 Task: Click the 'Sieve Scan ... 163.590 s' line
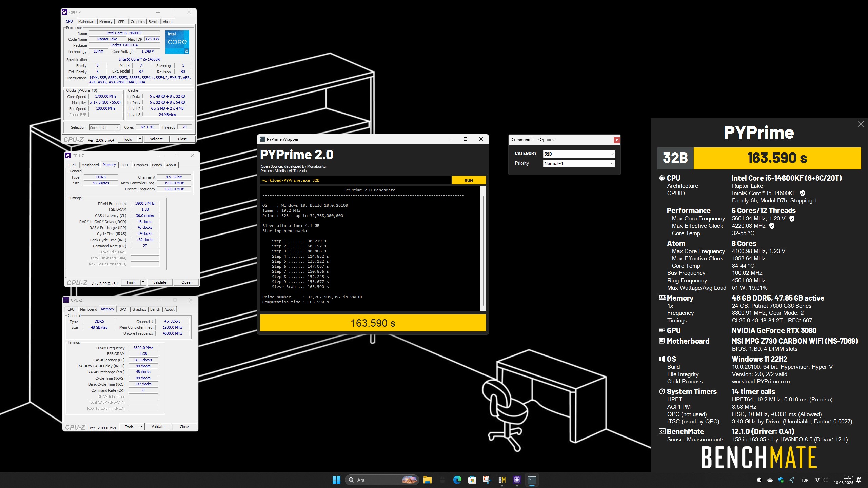(x=300, y=287)
